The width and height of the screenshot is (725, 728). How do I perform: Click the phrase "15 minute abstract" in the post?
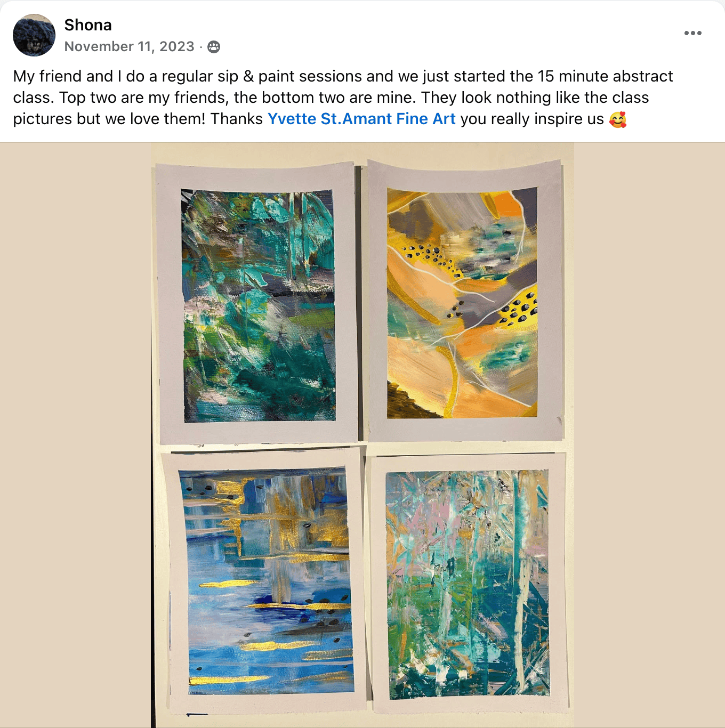[x=605, y=76]
